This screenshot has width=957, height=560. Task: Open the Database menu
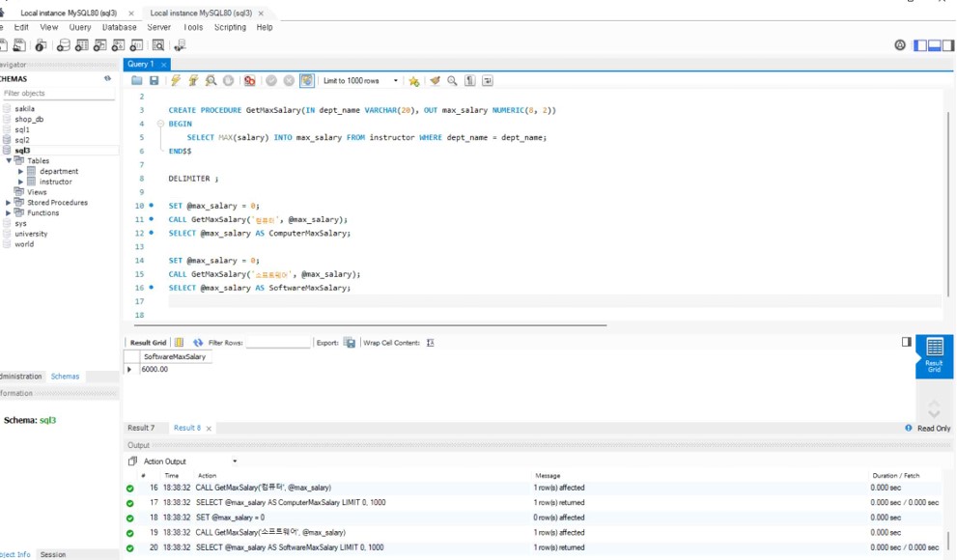coord(119,27)
